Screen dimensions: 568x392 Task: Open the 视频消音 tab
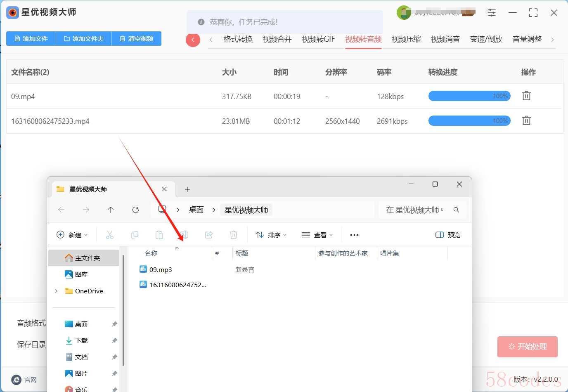(x=445, y=39)
